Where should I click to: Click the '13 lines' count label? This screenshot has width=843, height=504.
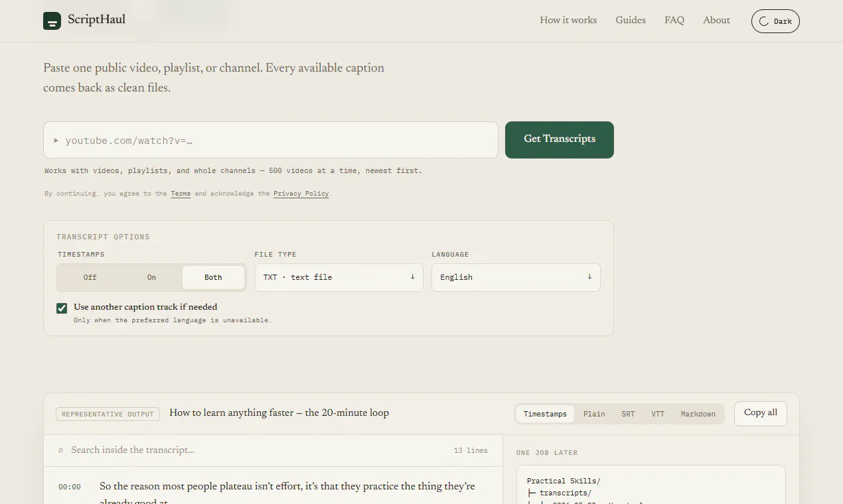[x=471, y=450]
